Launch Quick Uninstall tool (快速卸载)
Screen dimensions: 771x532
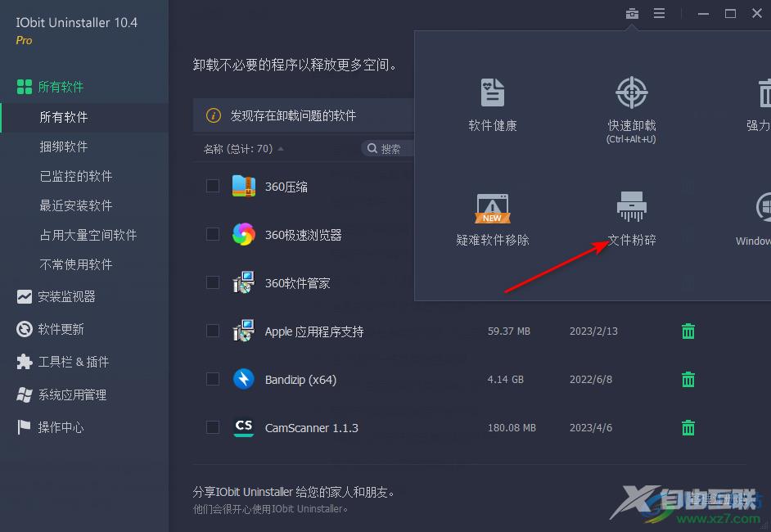(631, 110)
